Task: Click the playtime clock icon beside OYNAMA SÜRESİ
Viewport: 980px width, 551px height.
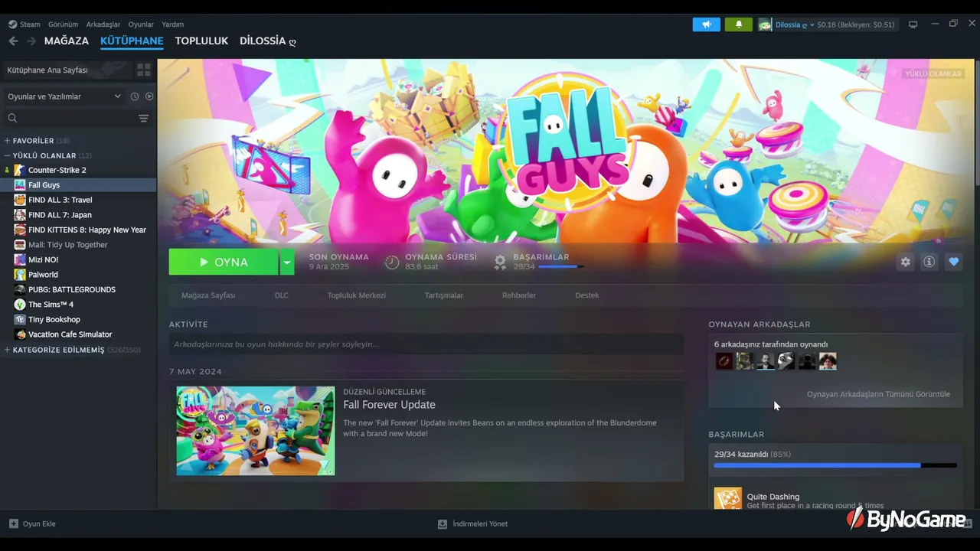Action: 392,262
